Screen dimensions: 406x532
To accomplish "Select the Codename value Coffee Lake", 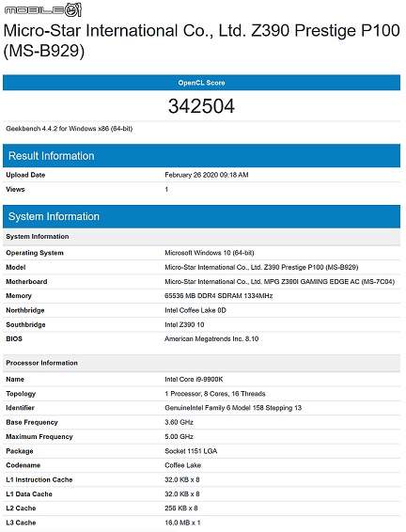I will [183, 465].
